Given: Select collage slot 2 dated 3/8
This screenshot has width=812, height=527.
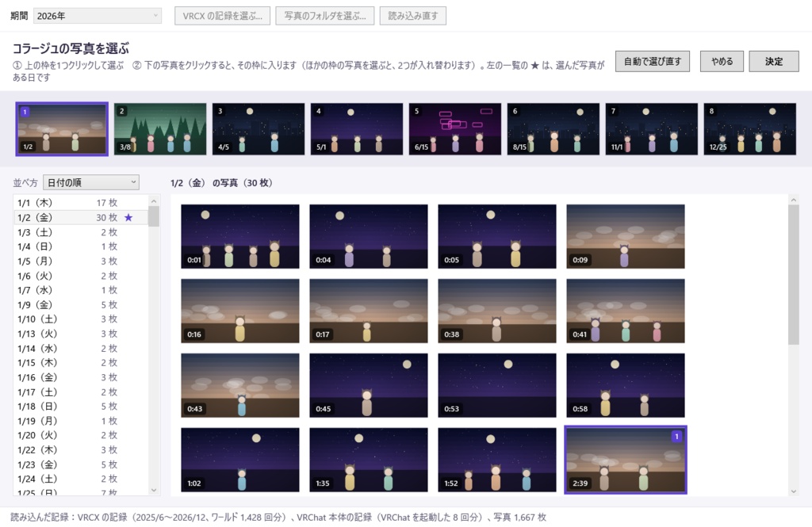Looking at the screenshot, I should pyautogui.click(x=160, y=129).
